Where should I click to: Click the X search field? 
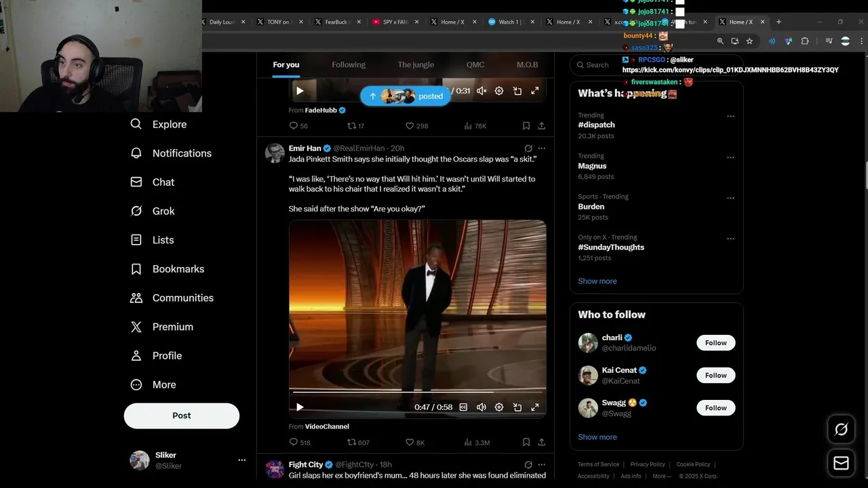(656, 65)
